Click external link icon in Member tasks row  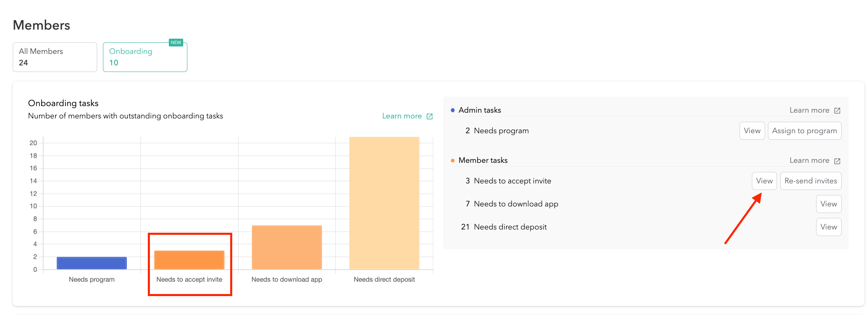(x=837, y=161)
